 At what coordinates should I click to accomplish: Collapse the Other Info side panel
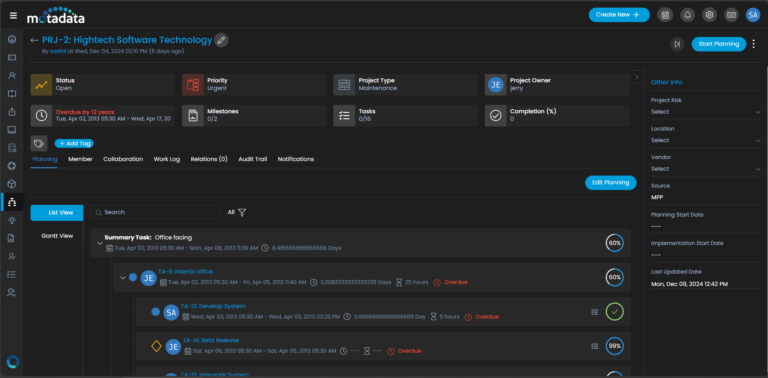[636, 77]
